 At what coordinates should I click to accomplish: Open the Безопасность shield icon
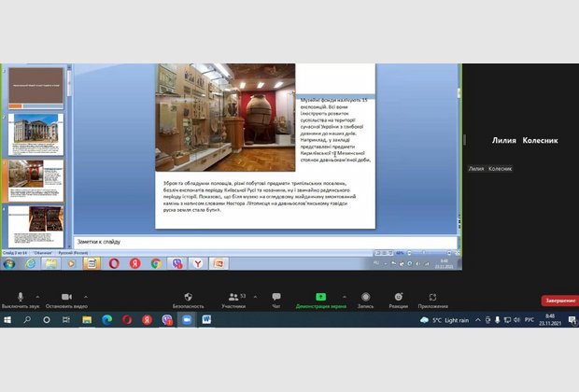coord(187,297)
